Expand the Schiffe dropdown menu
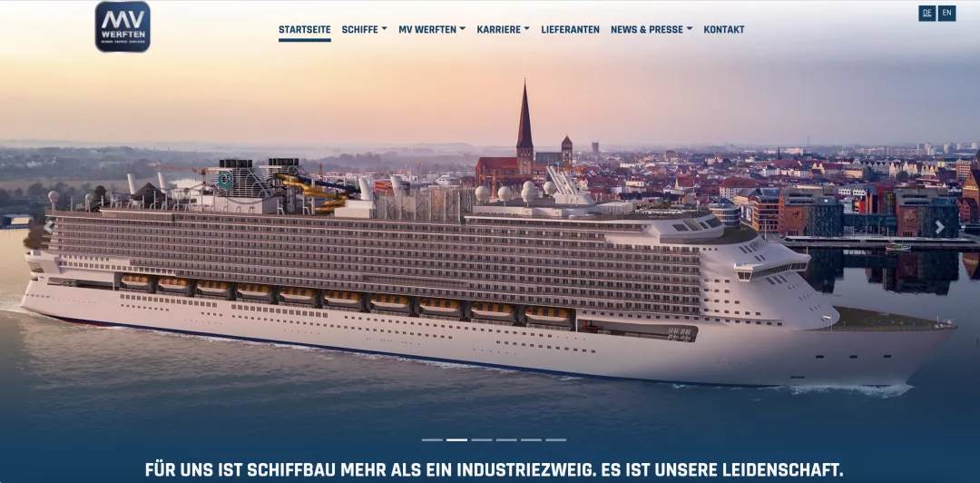This screenshot has height=483, width=980. [x=364, y=29]
